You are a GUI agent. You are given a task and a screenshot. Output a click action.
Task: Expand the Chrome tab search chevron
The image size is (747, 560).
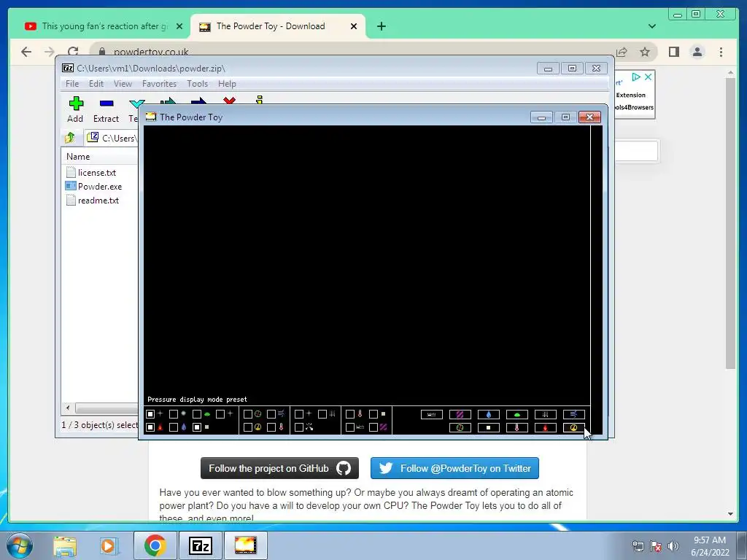click(x=651, y=26)
